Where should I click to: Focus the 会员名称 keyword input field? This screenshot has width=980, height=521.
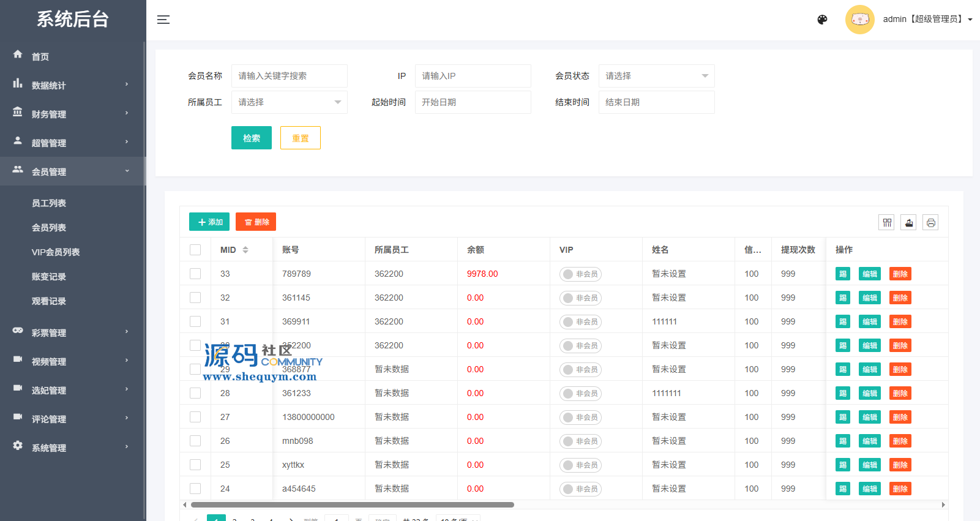(289, 76)
